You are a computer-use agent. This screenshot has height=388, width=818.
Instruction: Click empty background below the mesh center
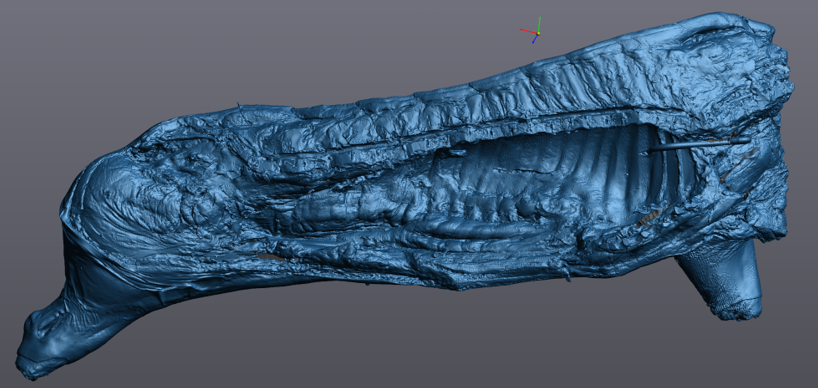tap(417, 344)
